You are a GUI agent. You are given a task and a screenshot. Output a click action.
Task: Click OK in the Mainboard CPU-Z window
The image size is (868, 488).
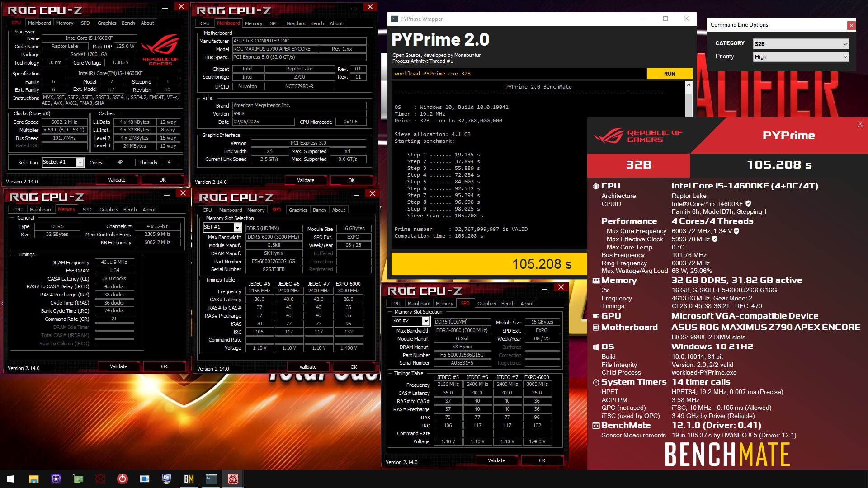pos(351,180)
